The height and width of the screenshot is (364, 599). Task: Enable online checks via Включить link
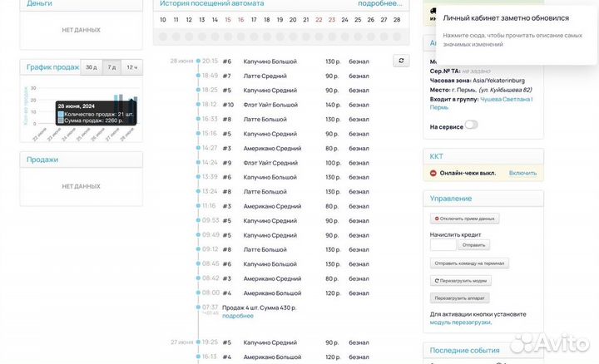tap(522, 173)
